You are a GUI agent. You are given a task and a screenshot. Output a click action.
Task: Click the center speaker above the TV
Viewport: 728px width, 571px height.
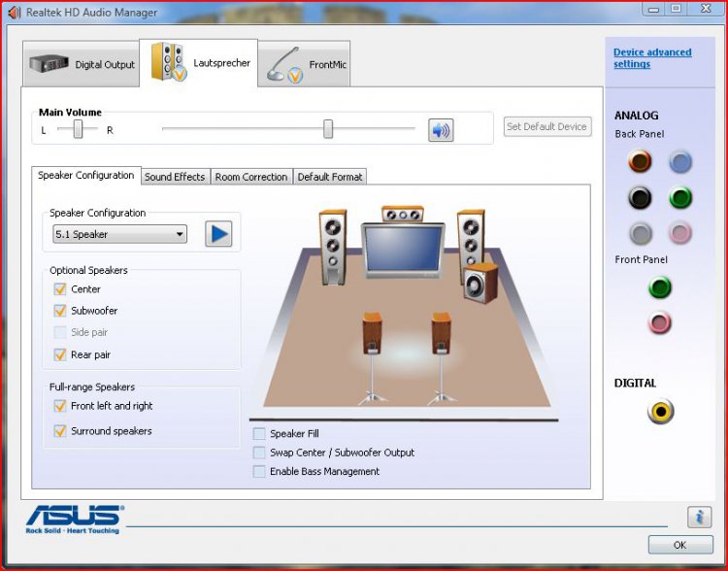click(x=402, y=215)
